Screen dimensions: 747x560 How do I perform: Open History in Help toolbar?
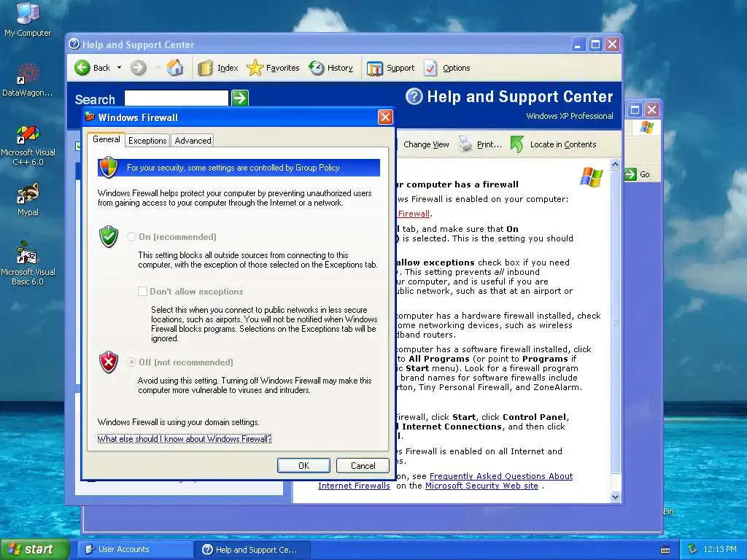pos(330,68)
